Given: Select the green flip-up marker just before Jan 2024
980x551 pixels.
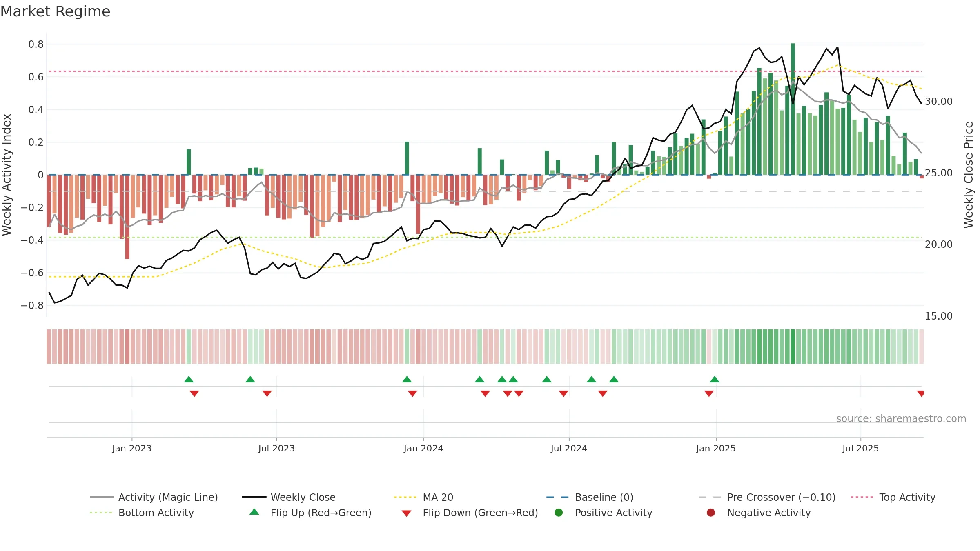Looking at the screenshot, I should click(407, 379).
